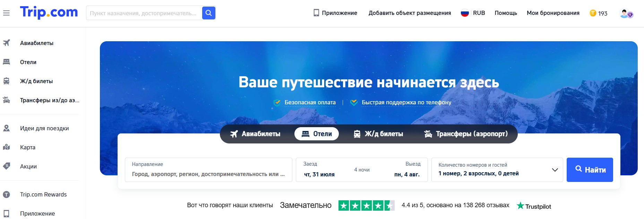
Task: Click the Trustpilot logo
Action: click(x=534, y=206)
